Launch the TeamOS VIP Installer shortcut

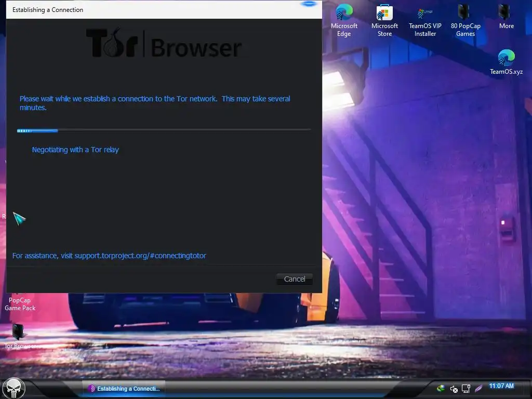(425, 20)
